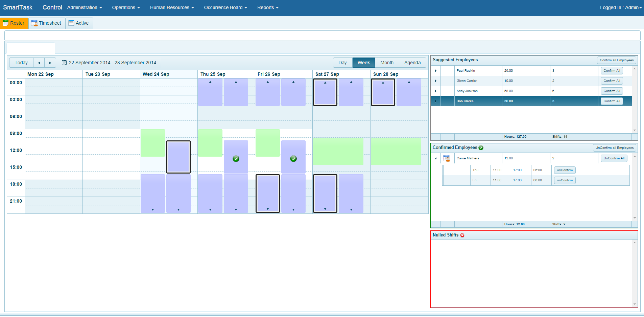Expand Paul Rudkin's shift details
This screenshot has height=317, width=644.
436,71
